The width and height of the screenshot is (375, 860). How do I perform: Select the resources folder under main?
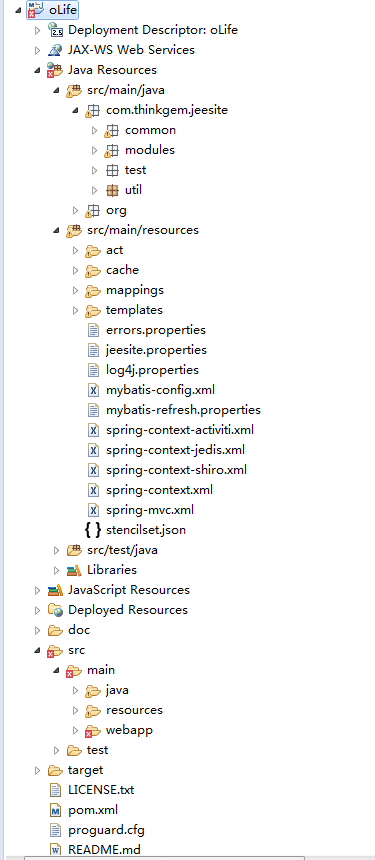click(x=134, y=710)
